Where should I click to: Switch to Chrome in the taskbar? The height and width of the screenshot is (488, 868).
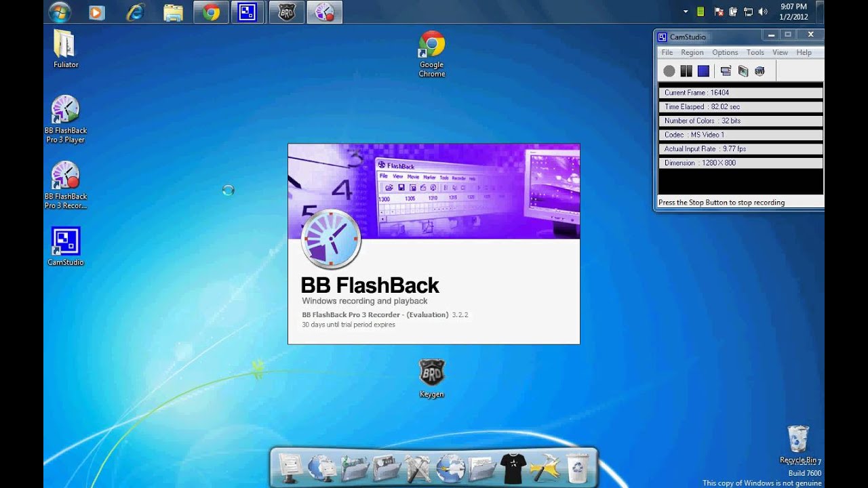pos(211,12)
